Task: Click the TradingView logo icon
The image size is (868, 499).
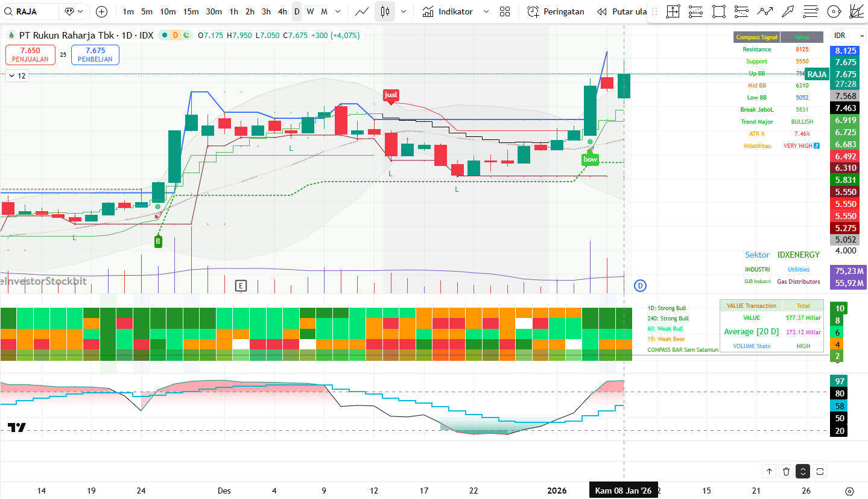Action: coord(17,427)
